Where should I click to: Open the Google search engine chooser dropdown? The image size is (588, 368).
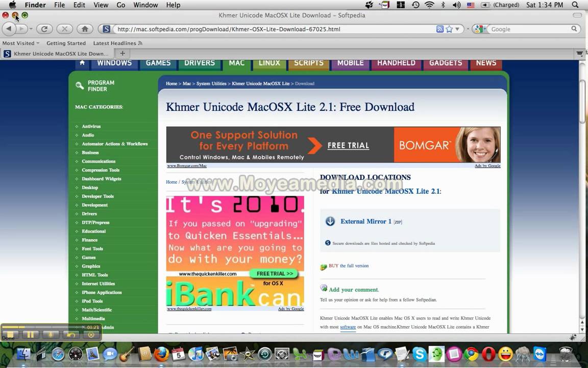pyautogui.click(x=479, y=29)
